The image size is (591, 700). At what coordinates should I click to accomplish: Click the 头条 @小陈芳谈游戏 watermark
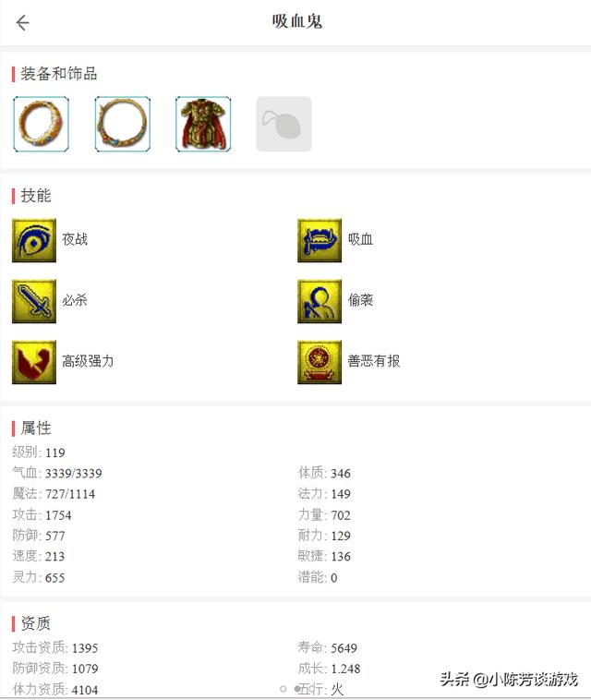(509, 680)
